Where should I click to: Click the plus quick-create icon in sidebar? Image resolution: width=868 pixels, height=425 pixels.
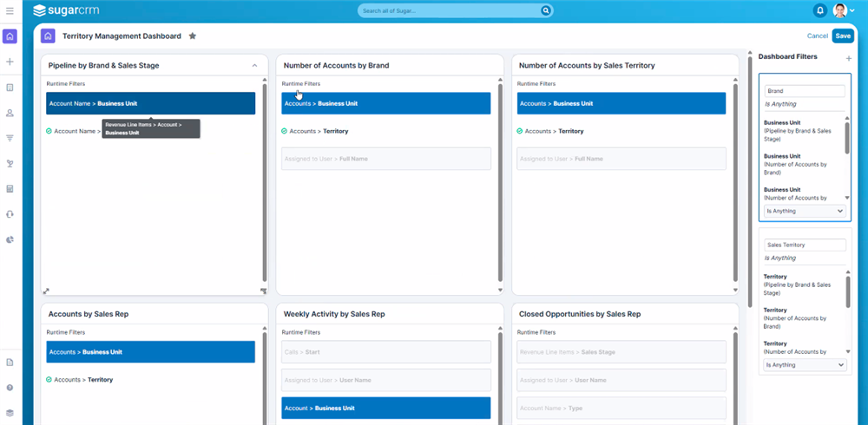click(x=10, y=62)
